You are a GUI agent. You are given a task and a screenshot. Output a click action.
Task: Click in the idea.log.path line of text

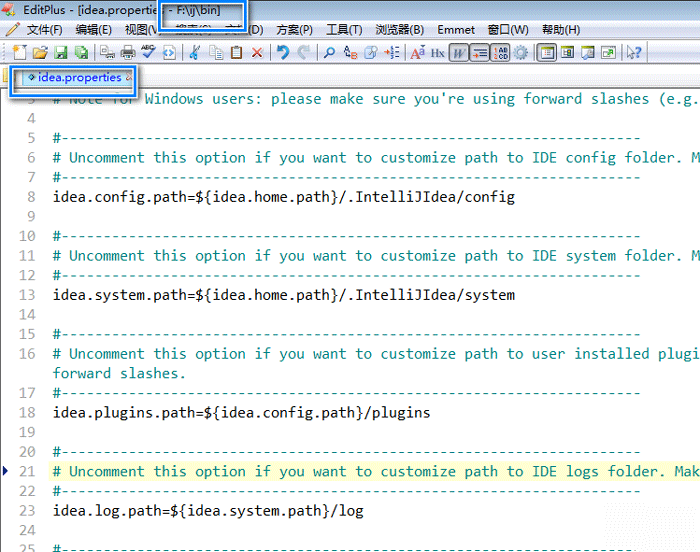pyautogui.click(x=208, y=511)
